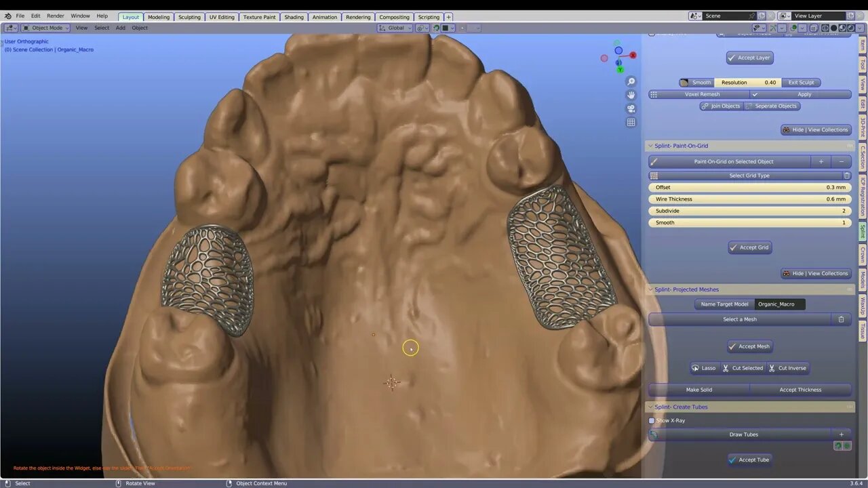868x488 pixels.
Task: Click the Subdivide value field
Action: 750,211
